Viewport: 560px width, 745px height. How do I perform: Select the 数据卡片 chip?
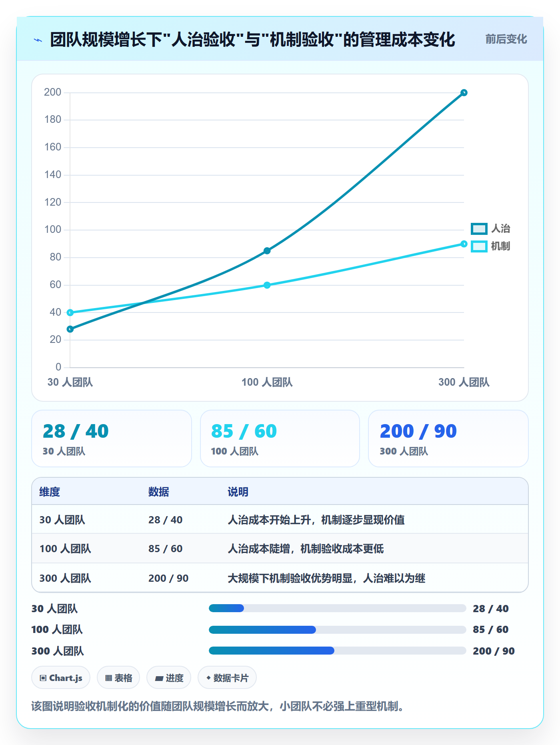[x=227, y=678]
